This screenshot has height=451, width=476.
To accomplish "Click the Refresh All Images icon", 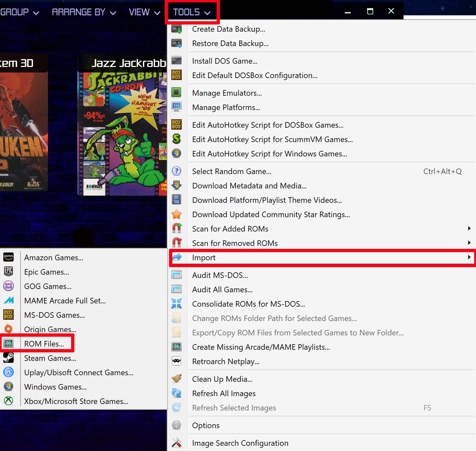I will pos(177,393).
